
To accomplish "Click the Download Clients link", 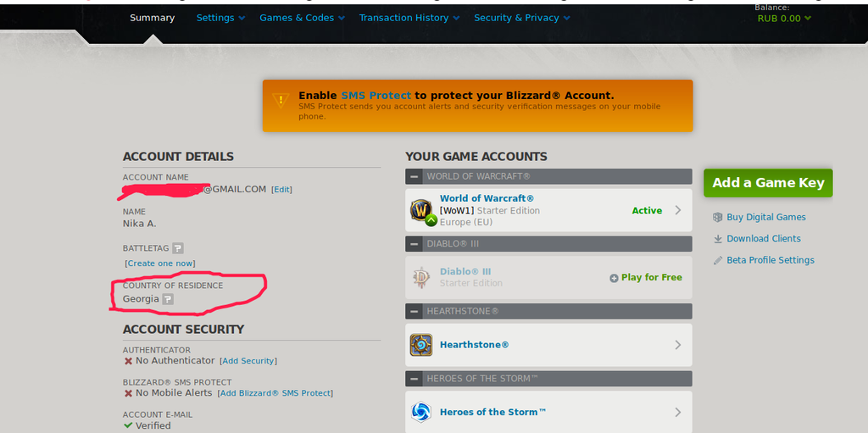I will click(764, 239).
